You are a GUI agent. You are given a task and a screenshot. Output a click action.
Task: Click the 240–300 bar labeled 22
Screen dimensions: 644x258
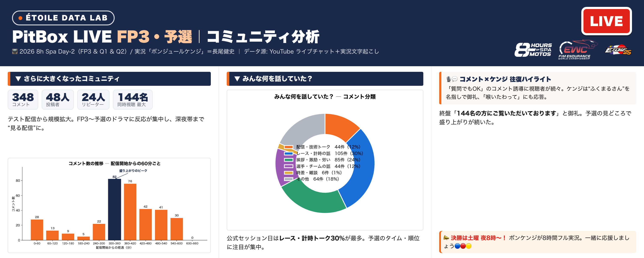[x=99, y=232]
